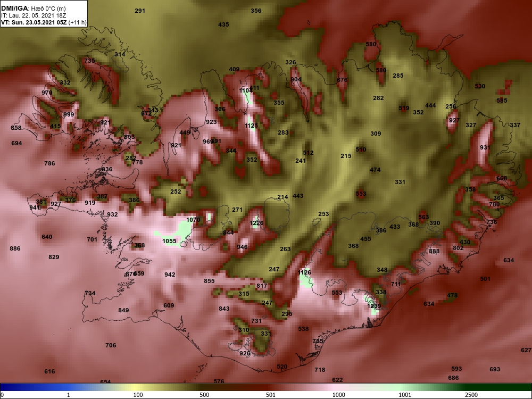This screenshot has height=399, width=532.
Task: Click the map value '755'
Action: (318, 340)
